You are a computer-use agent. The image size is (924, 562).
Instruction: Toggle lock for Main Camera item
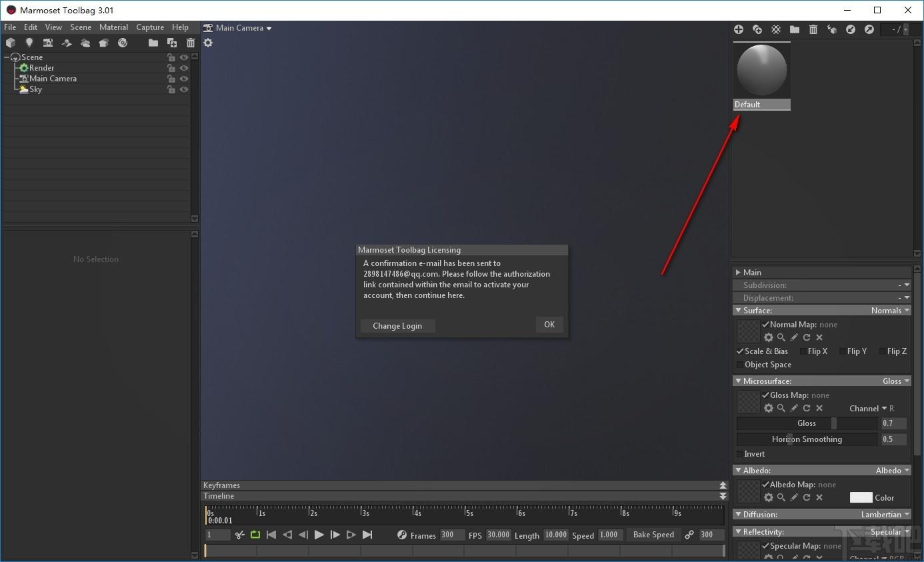[171, 79]
